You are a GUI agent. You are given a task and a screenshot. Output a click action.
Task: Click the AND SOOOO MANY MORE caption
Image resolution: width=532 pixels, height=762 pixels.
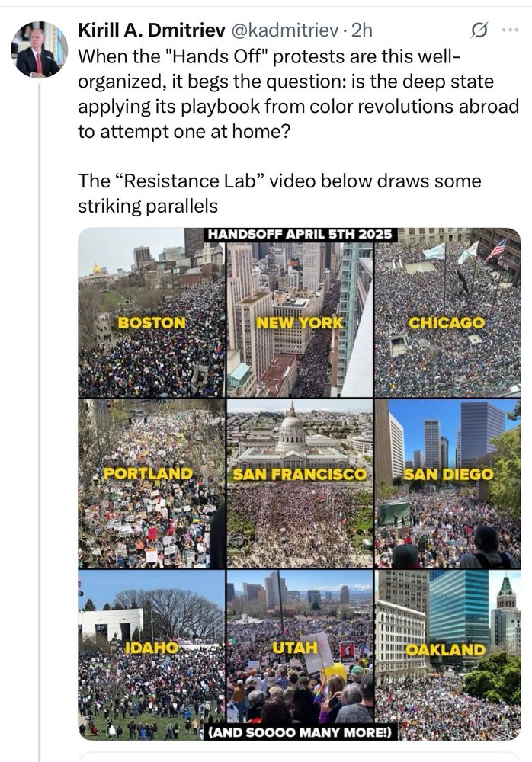tap(300, 732)
